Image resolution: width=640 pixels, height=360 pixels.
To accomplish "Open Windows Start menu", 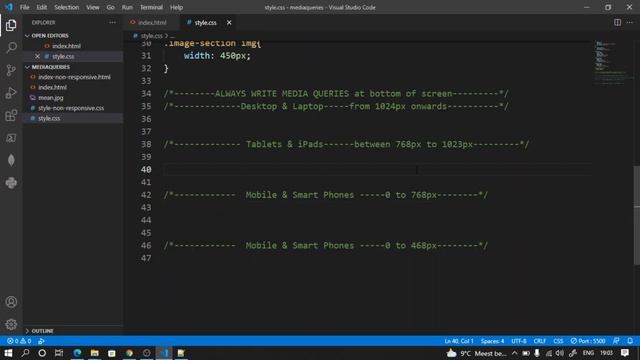I will tap(8, 353).
